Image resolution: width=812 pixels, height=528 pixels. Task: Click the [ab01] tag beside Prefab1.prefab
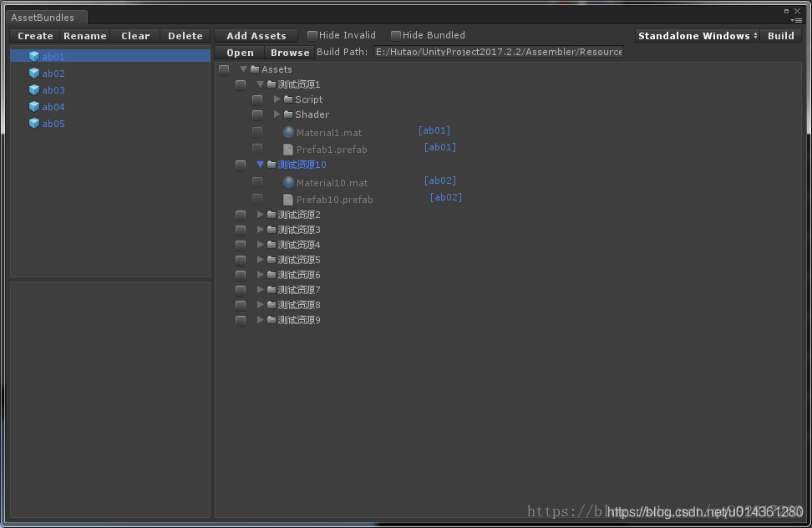(440, 147)
